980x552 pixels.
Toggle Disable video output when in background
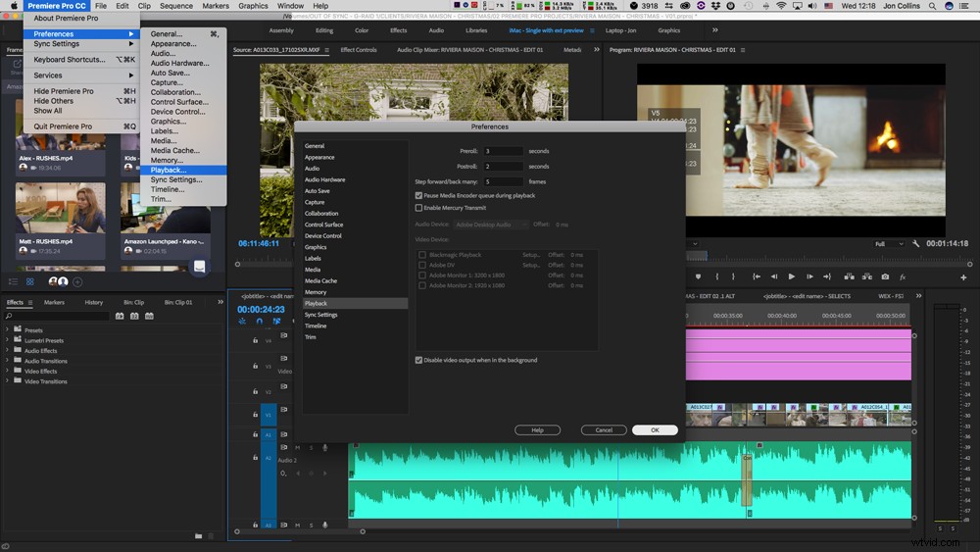(418, 360)
